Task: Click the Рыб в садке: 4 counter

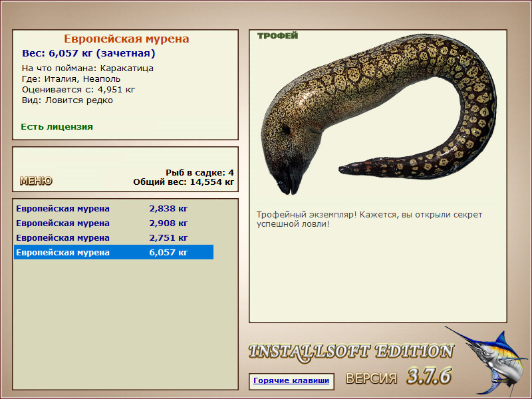Action: (x=200, y=172)
